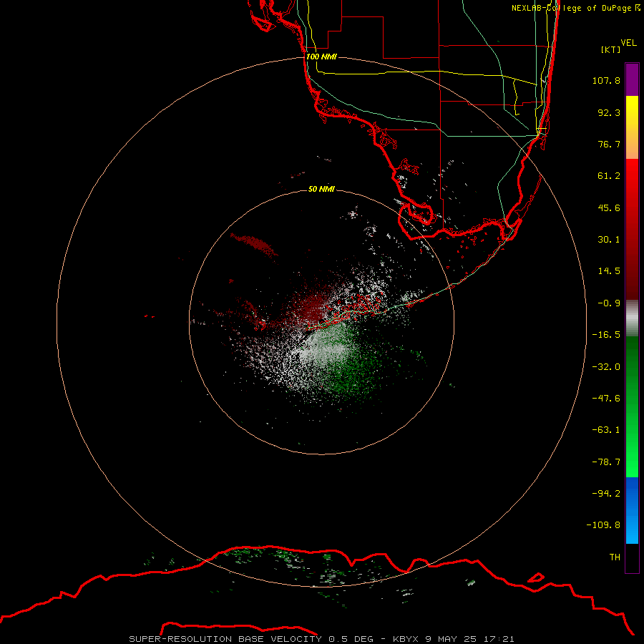Click the 107.8 legend value

point(606,80)
